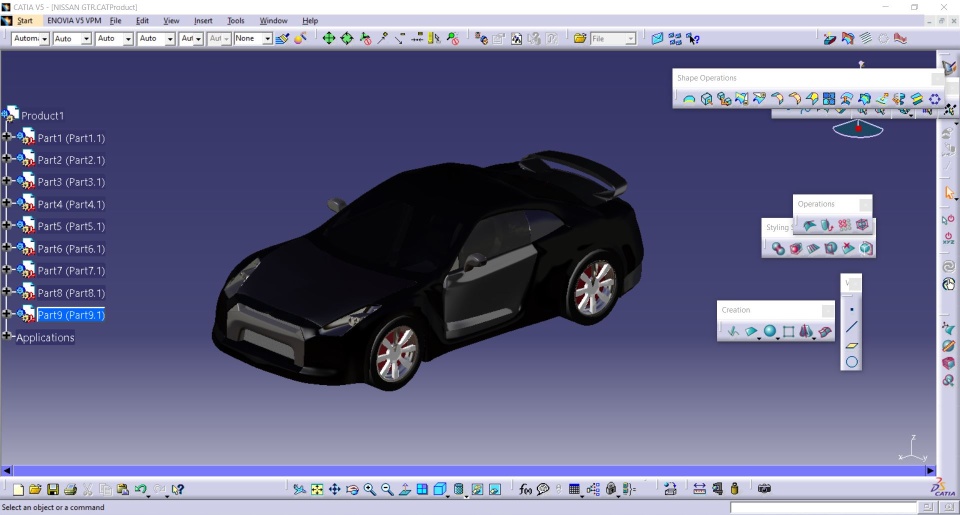Image resolution: width=960 pixels, height=515 pixels.
Task: Select Part5 (Part5.1) in the tree
Action: pos(71,227)
